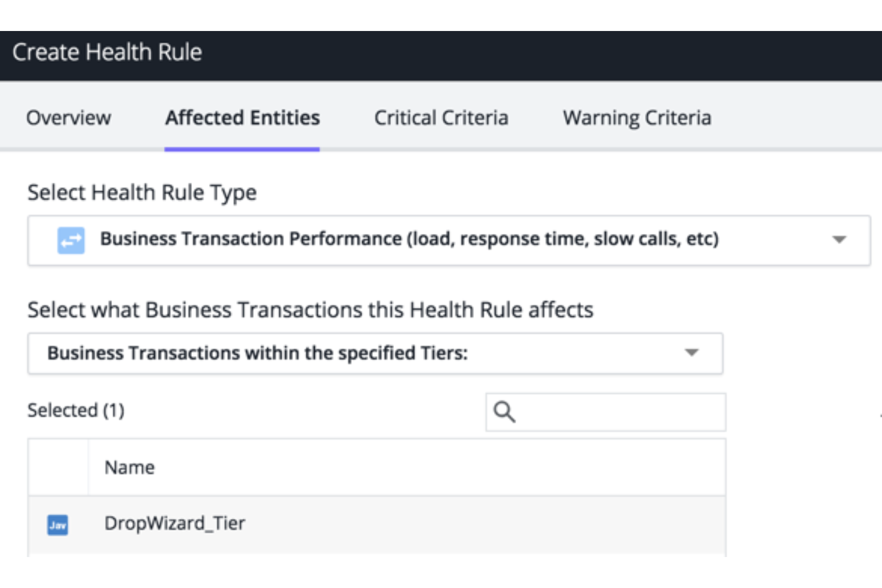Click the Create Health Rule title
The image size is (882, 588).
point(107,52)
